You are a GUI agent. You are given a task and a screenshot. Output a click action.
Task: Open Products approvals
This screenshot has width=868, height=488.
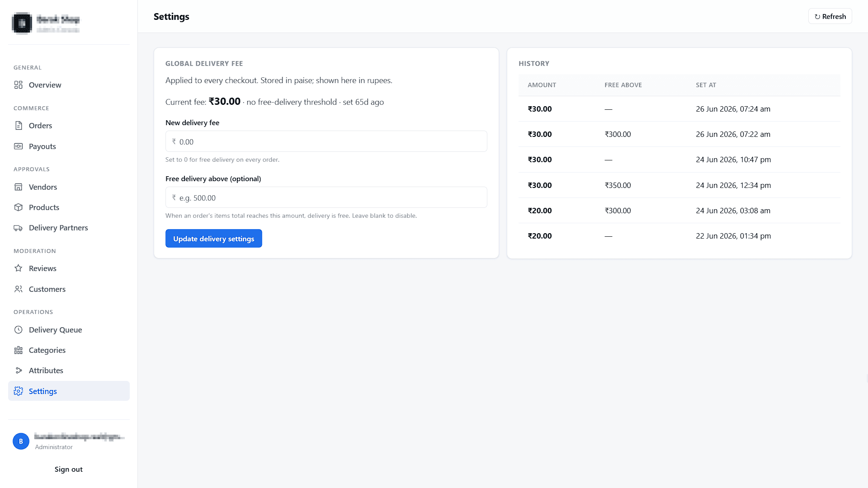(69, 207)
